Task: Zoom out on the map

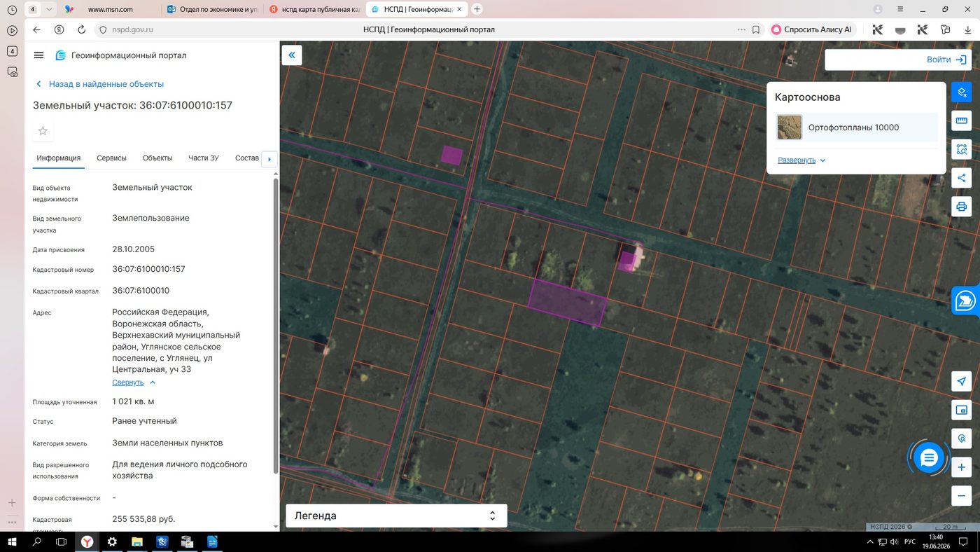Action: point(962,496)
